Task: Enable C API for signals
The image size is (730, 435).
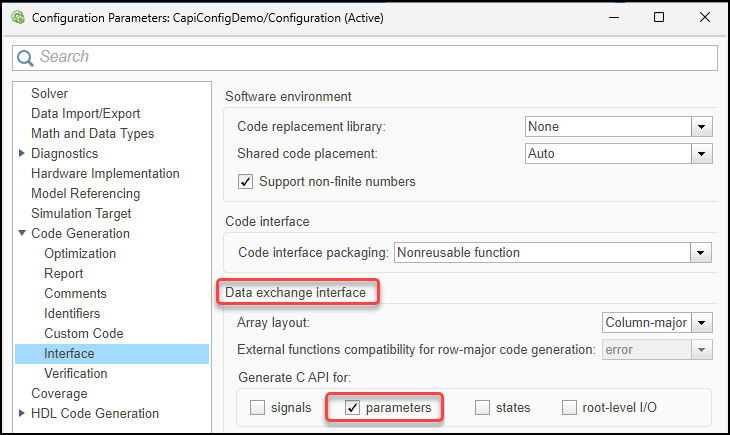Action: [258, 408]
